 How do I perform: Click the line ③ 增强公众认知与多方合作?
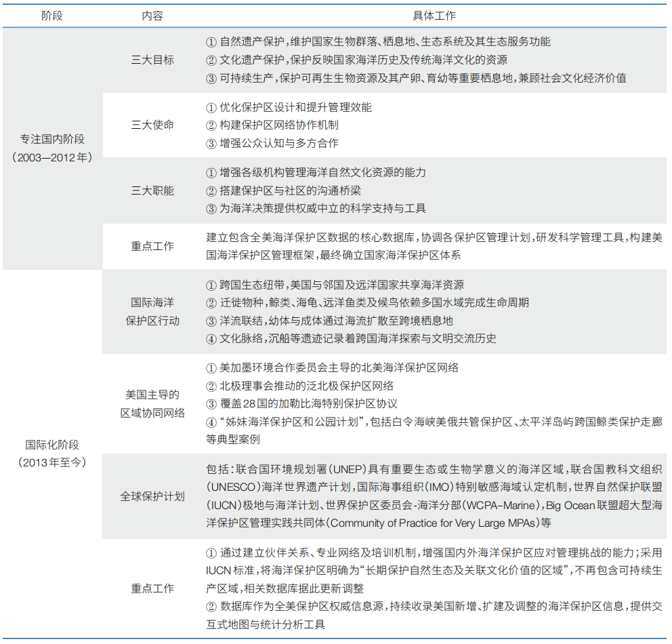tap(272, 143)
